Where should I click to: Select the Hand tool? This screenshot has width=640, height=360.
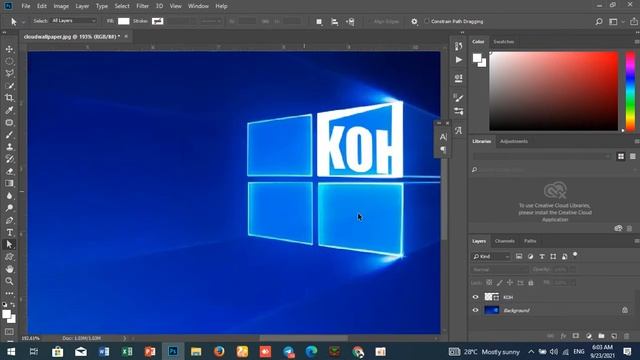tap(9, 269)
